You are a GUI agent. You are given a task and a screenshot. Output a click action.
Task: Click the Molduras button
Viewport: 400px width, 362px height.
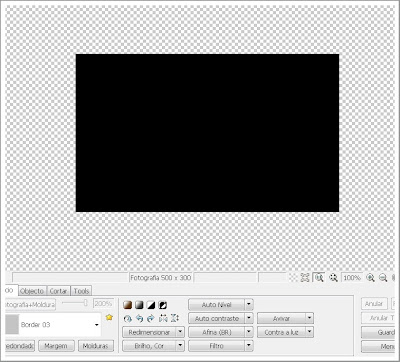point(96,346)
